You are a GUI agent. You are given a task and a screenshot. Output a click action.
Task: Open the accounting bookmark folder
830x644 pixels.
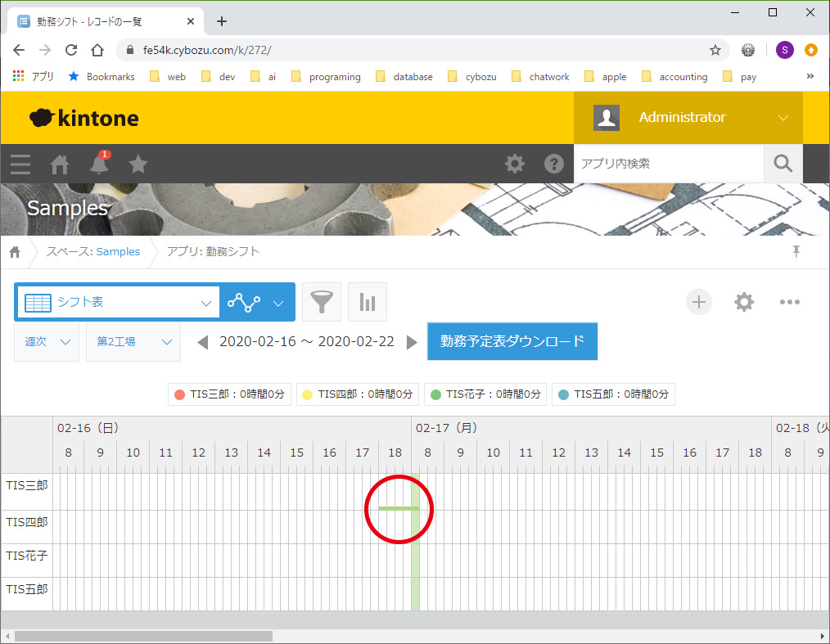[x=674, y=77]
